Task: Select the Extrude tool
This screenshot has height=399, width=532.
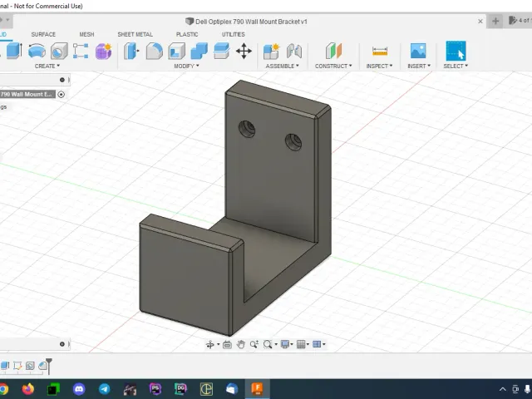Action: [x=14, y=51]
